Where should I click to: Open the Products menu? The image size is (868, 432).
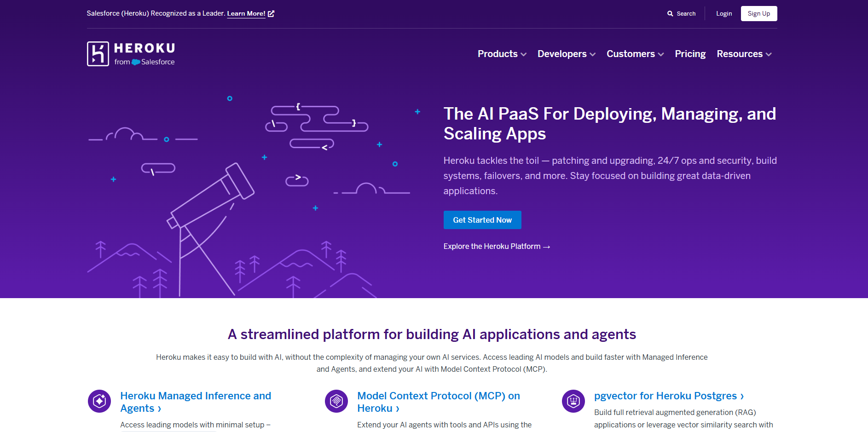click(498, 54)
